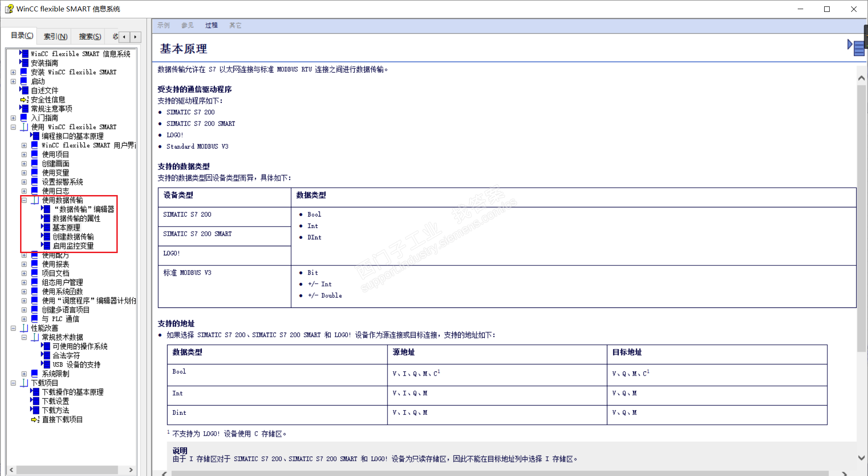Screen dimensions: 868x476
Task: Click the page icon of USB 设备的支持
Action: coord(46,364)
